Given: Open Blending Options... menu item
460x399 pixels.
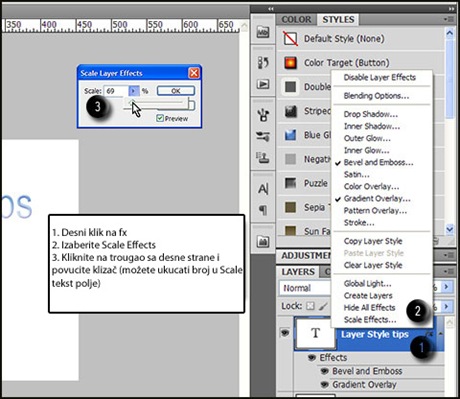Looking at the screenshot, I should click(376, 96).
